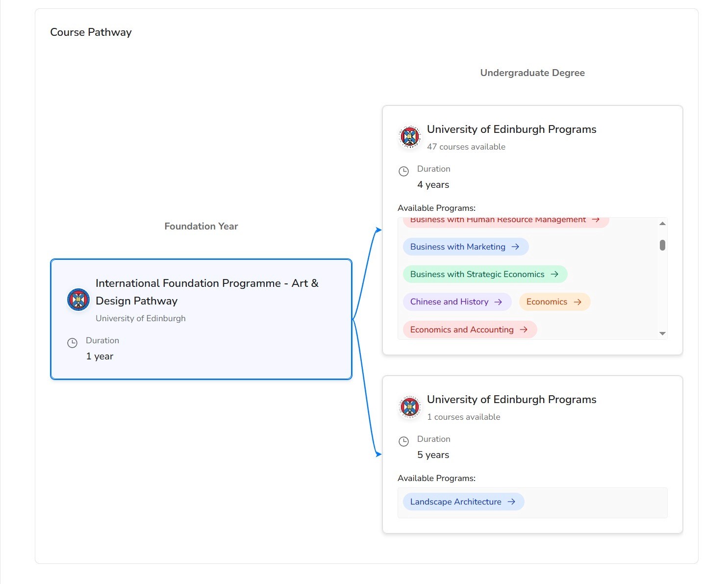This screenshot has height=584, width=728.
Task: Click the crest logo on the 1 courses card
Action: pyautogui.click(x=410, y=407)
